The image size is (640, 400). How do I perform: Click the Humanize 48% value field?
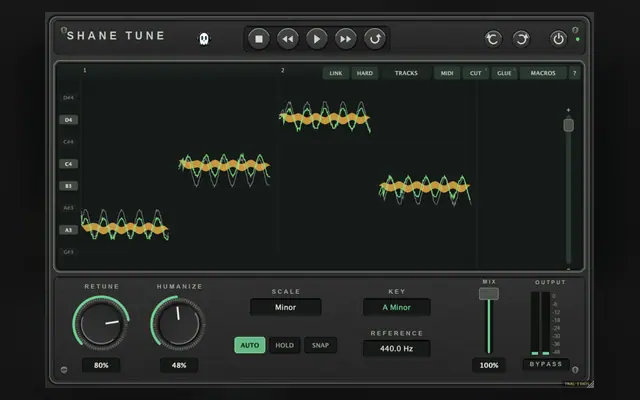coord(179,365)
